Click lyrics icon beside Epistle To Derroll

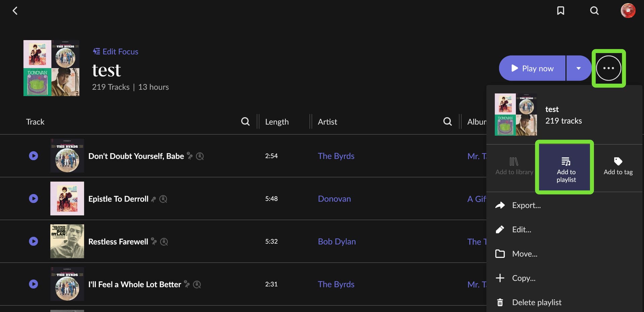coord(153,199)
